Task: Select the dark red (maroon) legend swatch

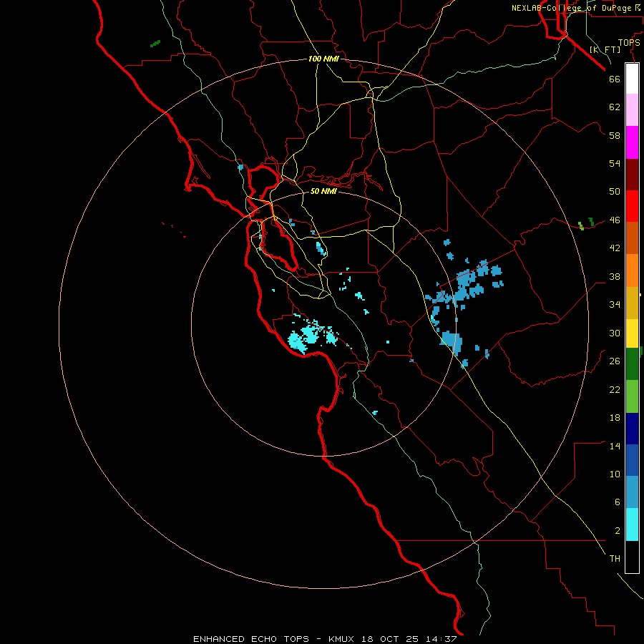Action: [x=632, y=175]
